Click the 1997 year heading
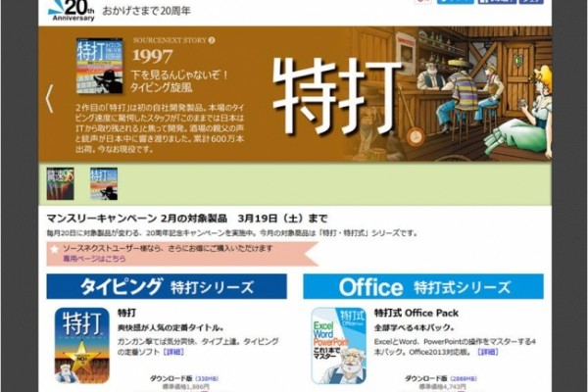The image size is (588, 392). [152, 56]
